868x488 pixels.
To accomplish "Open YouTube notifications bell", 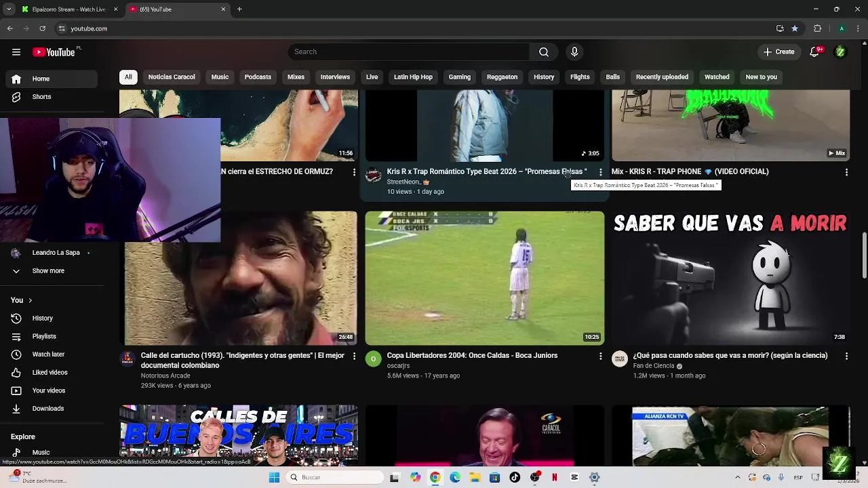I will click(x=815, y=52).
